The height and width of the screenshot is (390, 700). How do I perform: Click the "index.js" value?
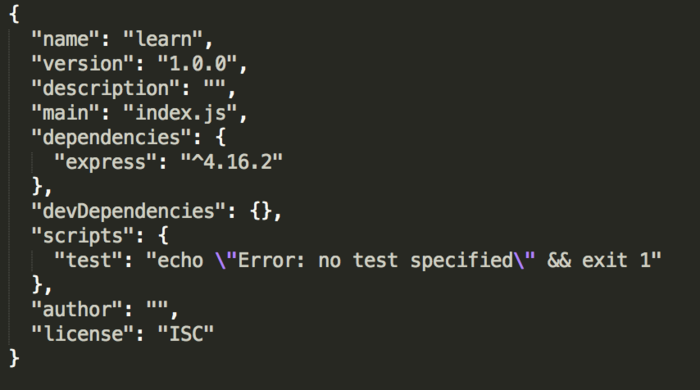point(180,113)
